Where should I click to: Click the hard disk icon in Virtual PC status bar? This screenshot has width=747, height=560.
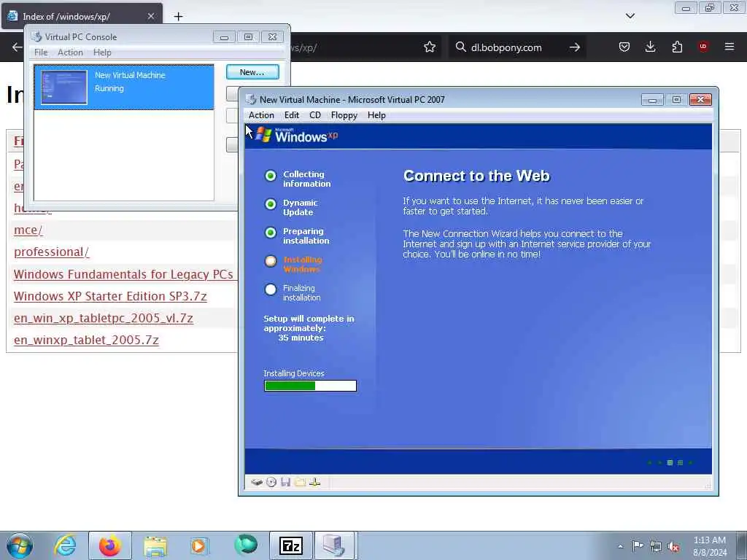tap(256, 483)
